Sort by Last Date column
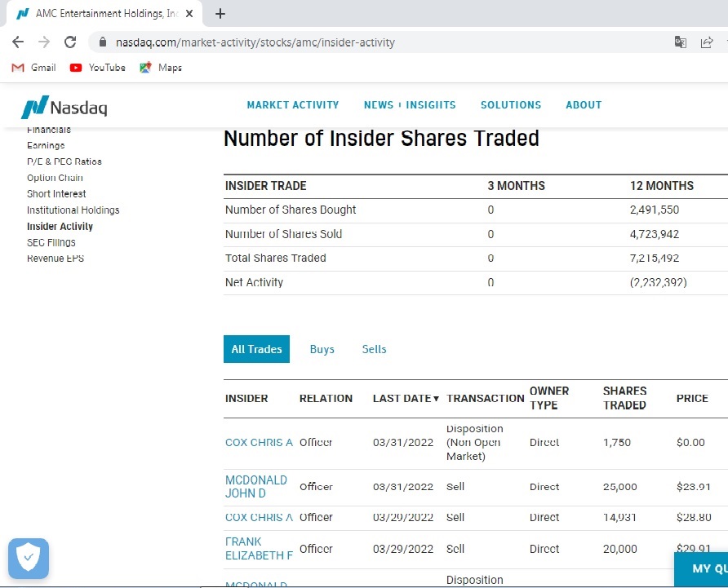 [406, 399]
